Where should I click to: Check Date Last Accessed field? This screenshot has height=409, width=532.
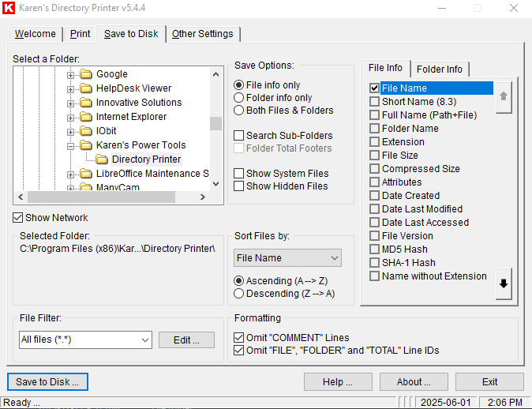(374, 223)
